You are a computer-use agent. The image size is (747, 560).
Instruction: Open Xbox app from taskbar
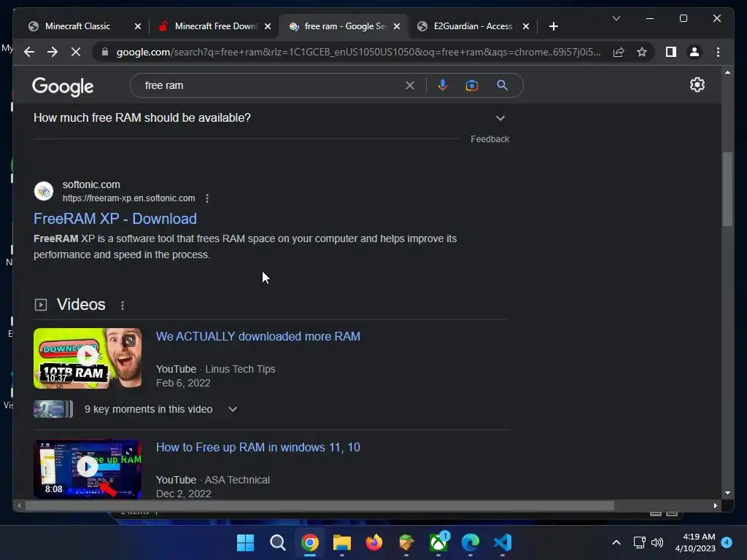point(438,542)
